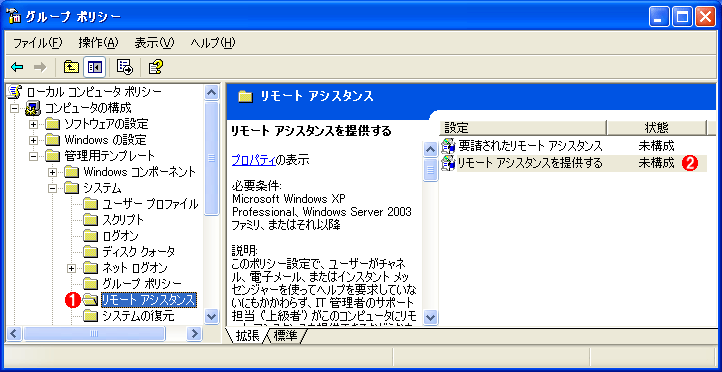Click the tree pane scroll right arrow

tap(195, 333)
